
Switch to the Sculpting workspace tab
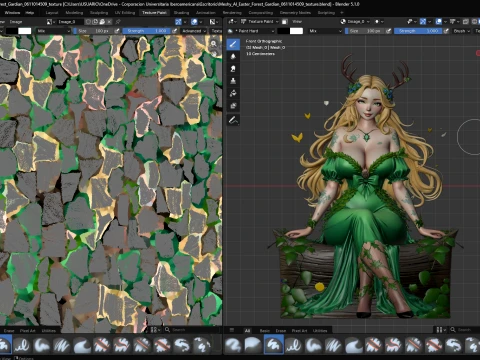(x=99, y=13)
